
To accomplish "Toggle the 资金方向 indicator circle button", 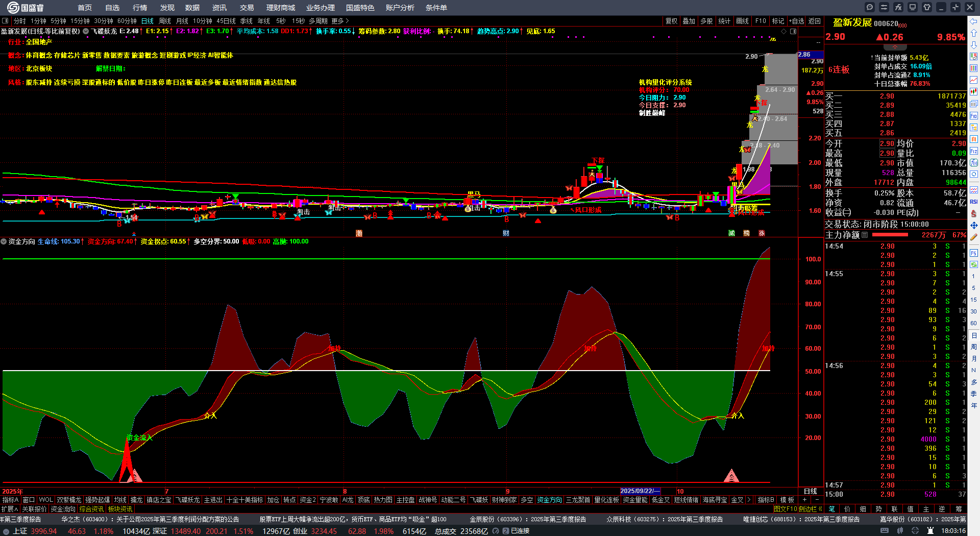I will tap(4, 241).
